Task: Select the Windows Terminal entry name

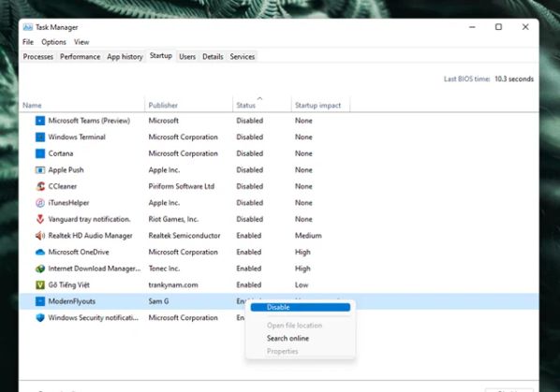Action: point(77,137)
